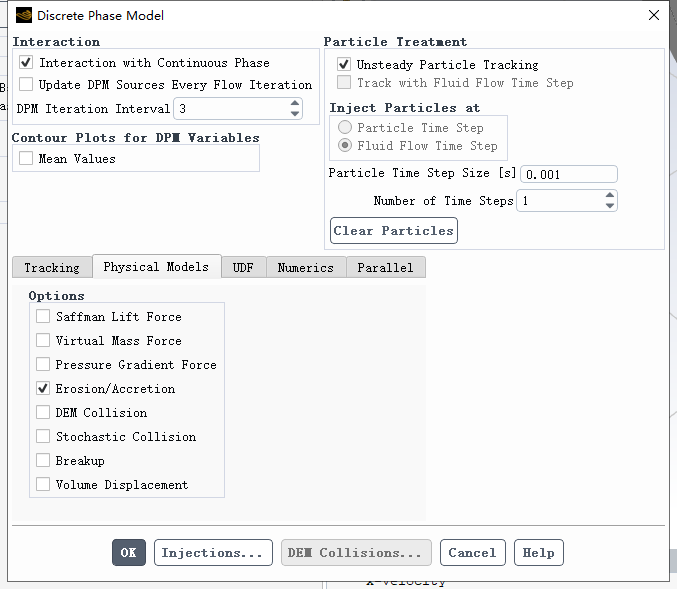The image size is (677, 589).
Task: Click the Clear Particles button
Action: 393,231
